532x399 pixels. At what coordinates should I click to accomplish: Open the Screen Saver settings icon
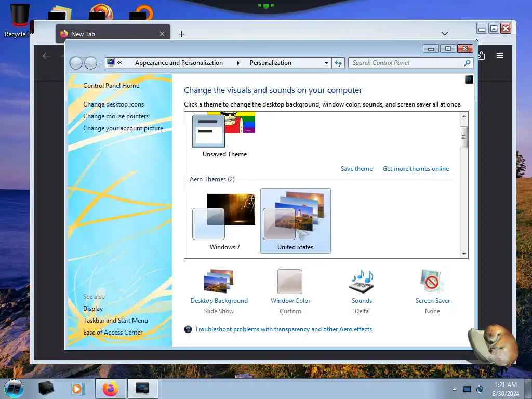pos(432,281)
